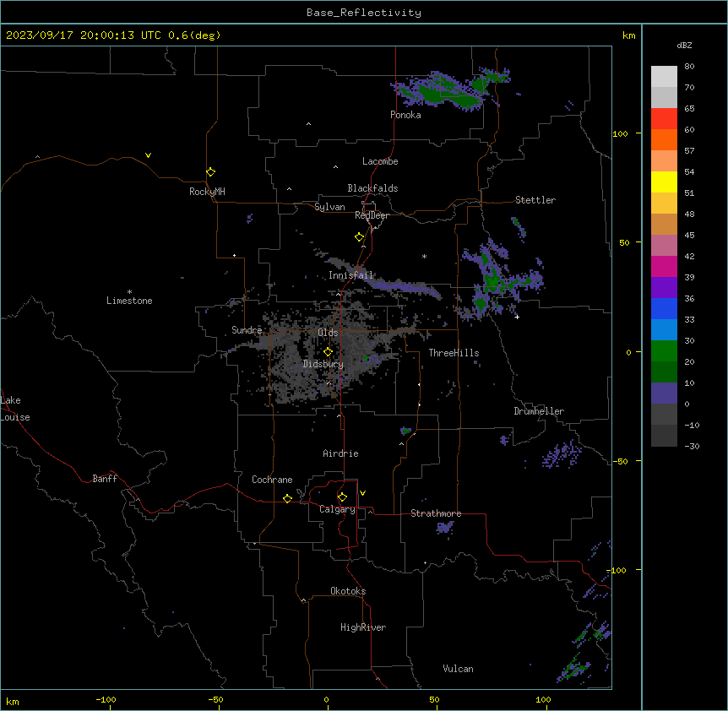Select the red 60-65 dBZ legend swatch
The image size is (728, 711).
[x=664, y=119]
